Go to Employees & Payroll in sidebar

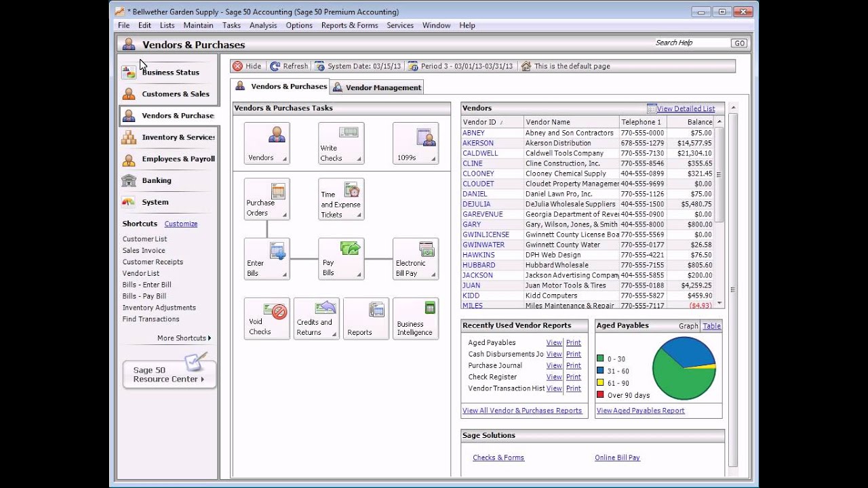[168, 159]
